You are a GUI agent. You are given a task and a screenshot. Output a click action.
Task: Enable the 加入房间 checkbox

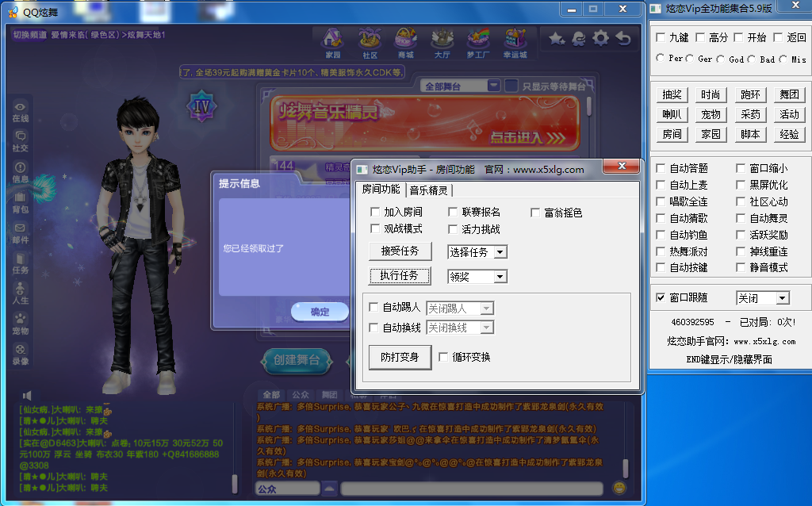point(375,212)
